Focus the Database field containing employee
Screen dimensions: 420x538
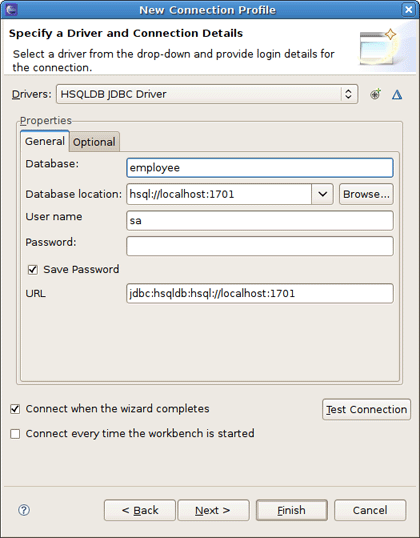260,168
